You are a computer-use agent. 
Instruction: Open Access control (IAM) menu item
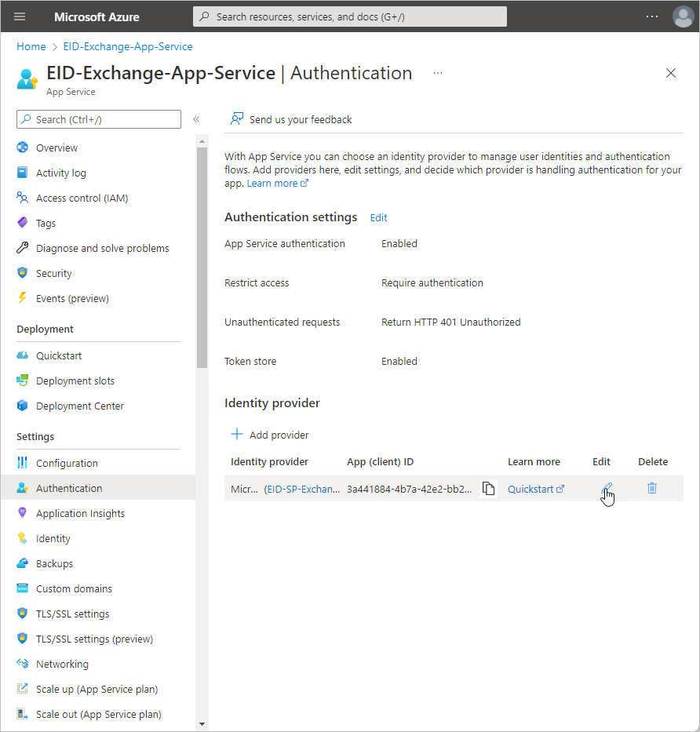[x=82, y=198]
